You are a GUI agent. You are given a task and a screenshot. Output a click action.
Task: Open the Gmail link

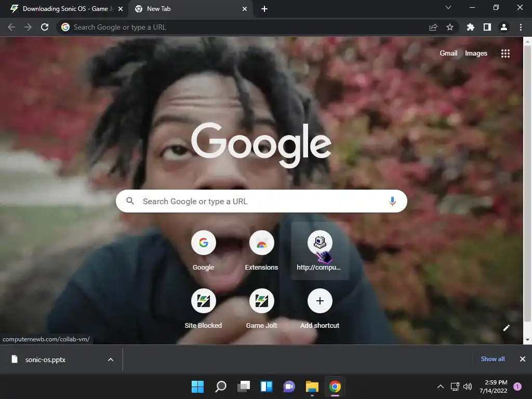(x=448, y=54)
